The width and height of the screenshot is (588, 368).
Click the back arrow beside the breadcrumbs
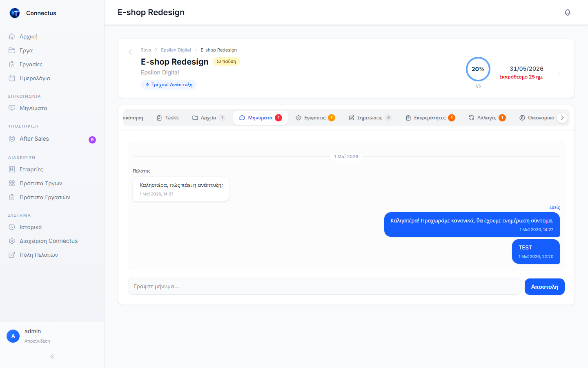click(x=130, y=52)
